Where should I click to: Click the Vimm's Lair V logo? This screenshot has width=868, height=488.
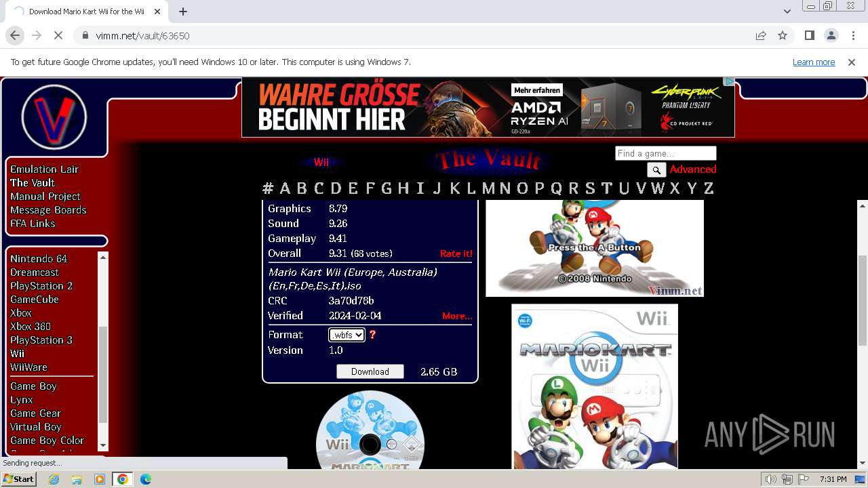54,118
